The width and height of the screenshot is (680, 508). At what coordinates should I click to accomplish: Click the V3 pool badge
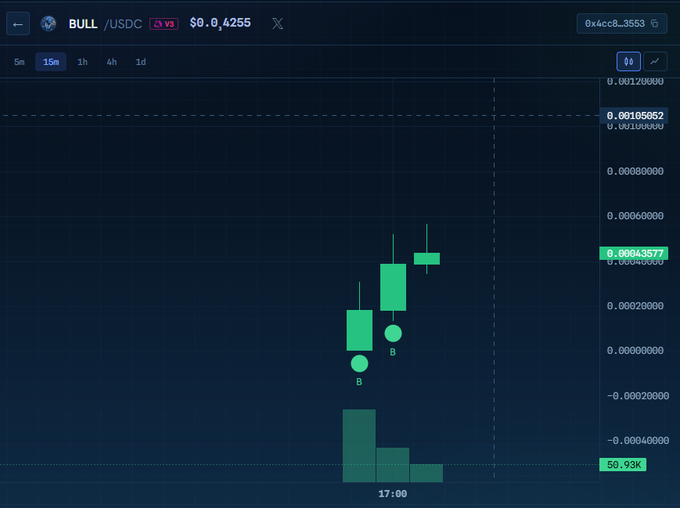tap(164, 24)
